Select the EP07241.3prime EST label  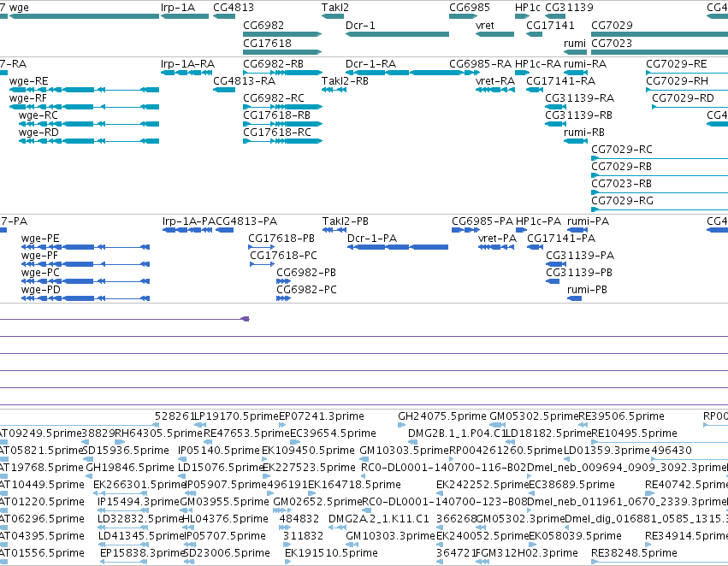click(322, 416)
